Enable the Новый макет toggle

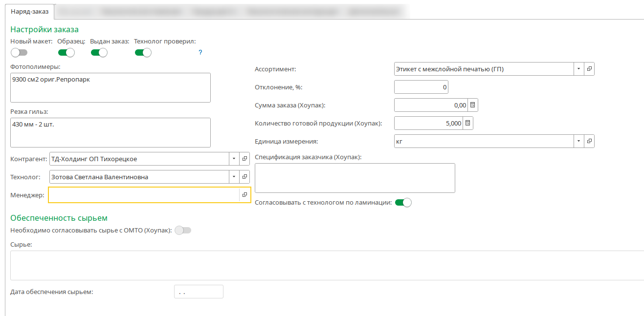tap(19, 52)
